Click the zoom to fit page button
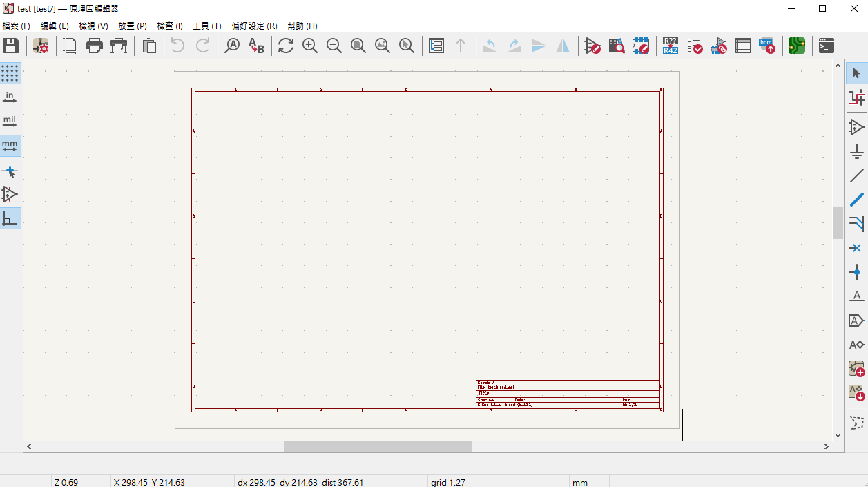Viewport: 868px width, 487px height. coord(358,46)
